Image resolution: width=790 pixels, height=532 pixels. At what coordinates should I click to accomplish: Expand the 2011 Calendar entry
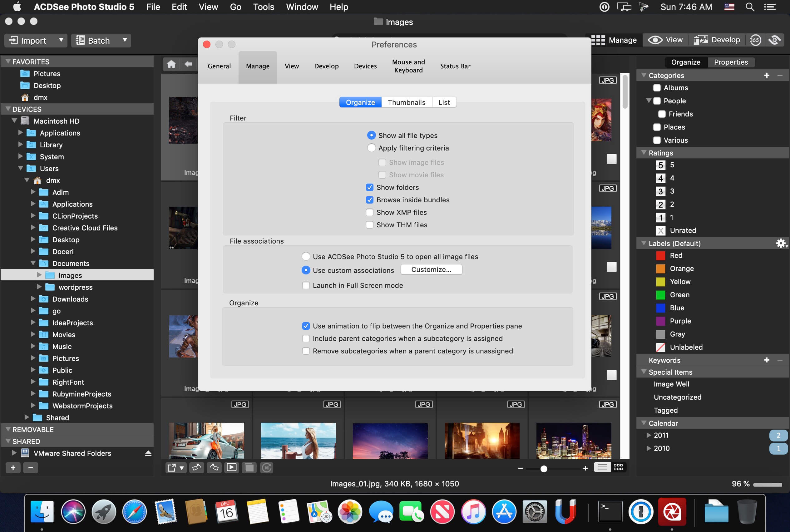[648, 435]
